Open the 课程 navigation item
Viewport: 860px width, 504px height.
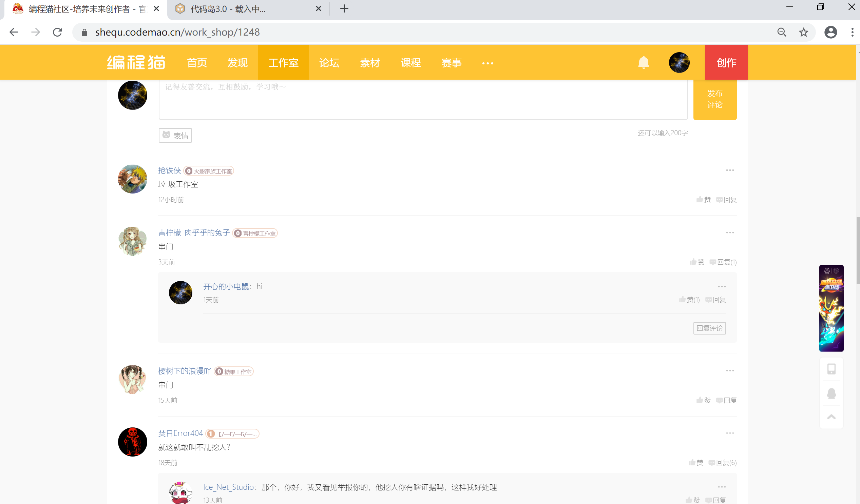tap(410, 63)
